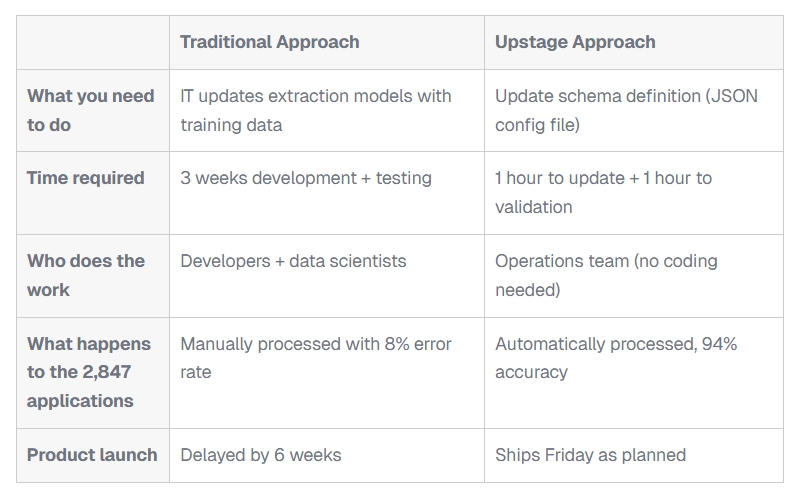This screenshot has height=495, width=804.
Task: Click the "Delayed by 6 weeks" cell
Action: tap(261, 455)
